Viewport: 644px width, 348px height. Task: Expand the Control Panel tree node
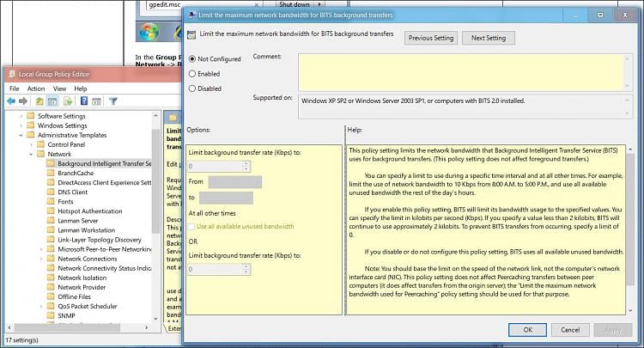[x=31, y=144]
